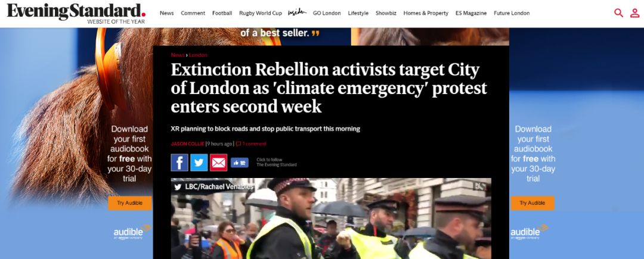Click right Try Audible orange button
644x259 pixels.
tap(532, 203)
